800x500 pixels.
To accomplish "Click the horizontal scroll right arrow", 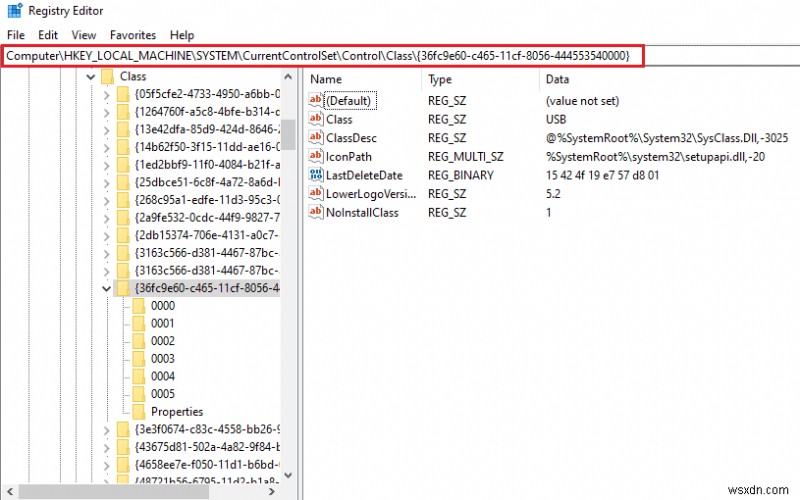I will click(272, 491).
